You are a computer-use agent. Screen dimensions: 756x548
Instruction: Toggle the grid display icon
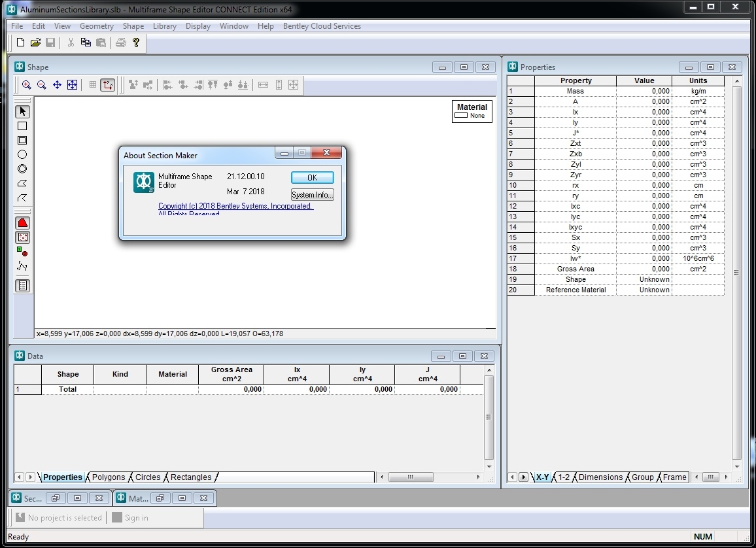93,85
